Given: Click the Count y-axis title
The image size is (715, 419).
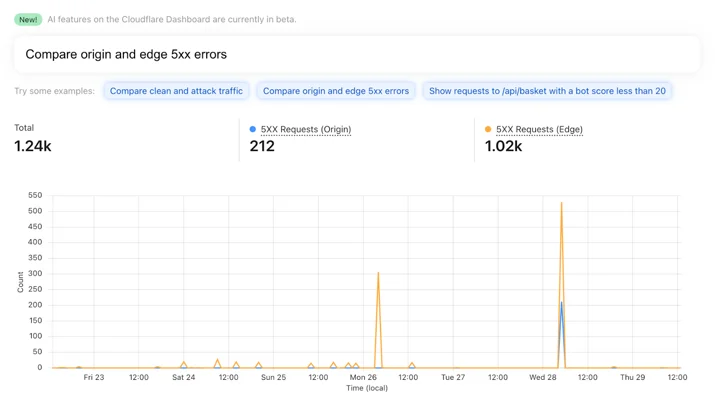Looking at the screenshot, I should 21,282.
